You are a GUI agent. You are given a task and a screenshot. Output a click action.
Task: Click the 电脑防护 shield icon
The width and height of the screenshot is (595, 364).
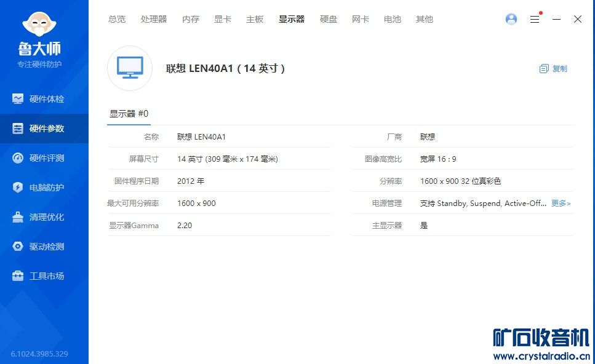[17, 188]
